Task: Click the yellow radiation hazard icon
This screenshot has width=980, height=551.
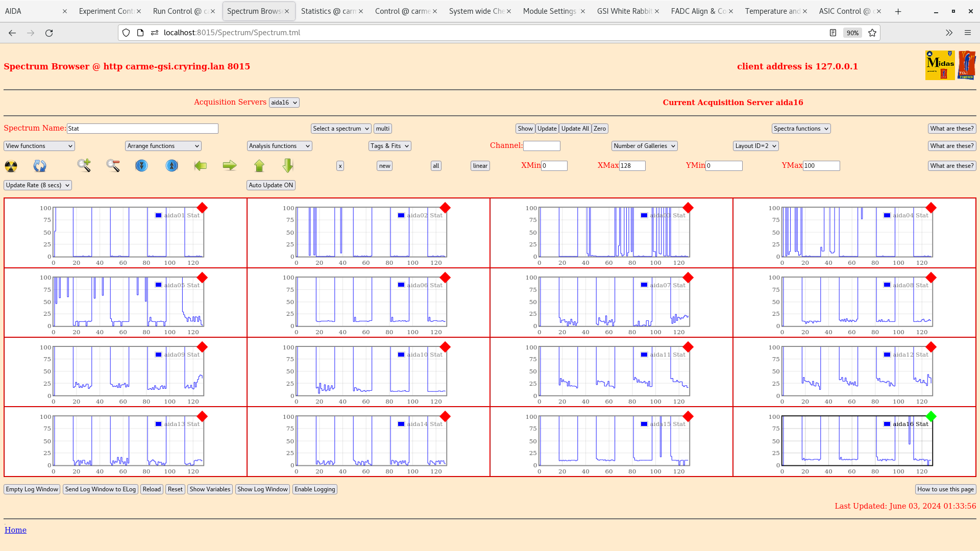Action: (11, 166)
